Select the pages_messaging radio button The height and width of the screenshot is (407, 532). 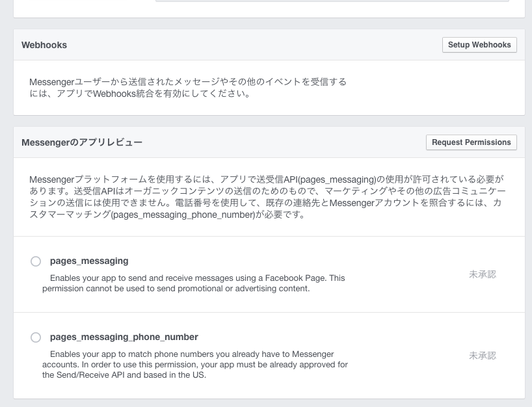pos(36,261)
